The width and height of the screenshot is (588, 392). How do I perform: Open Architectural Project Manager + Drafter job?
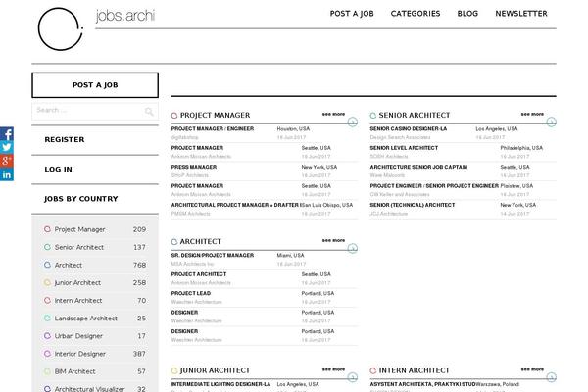click(x=235, y=205)
